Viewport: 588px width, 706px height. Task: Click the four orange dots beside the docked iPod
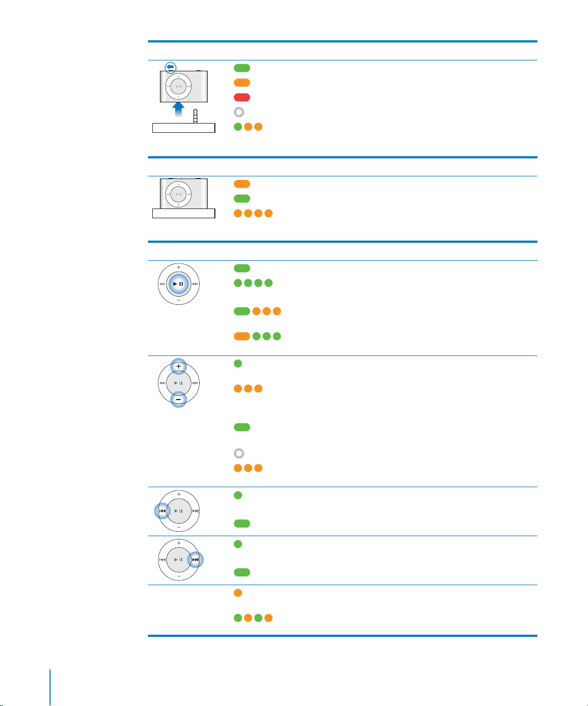(x=253, y=213)
